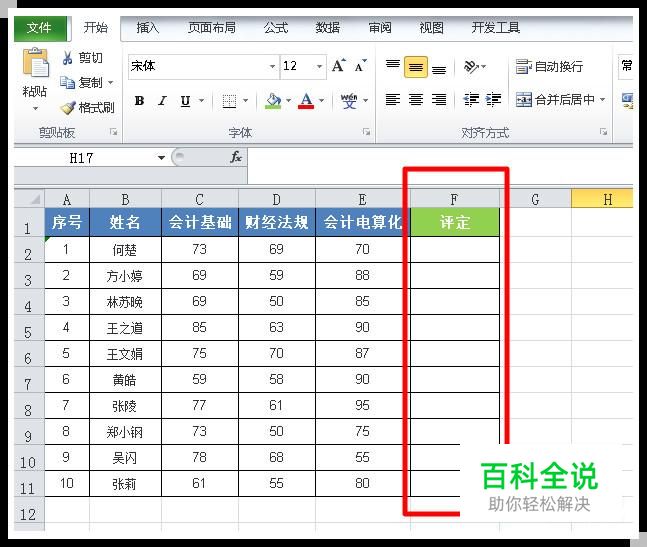
Task: Toggle middle vertical alignment
Action: pos(416,67)
